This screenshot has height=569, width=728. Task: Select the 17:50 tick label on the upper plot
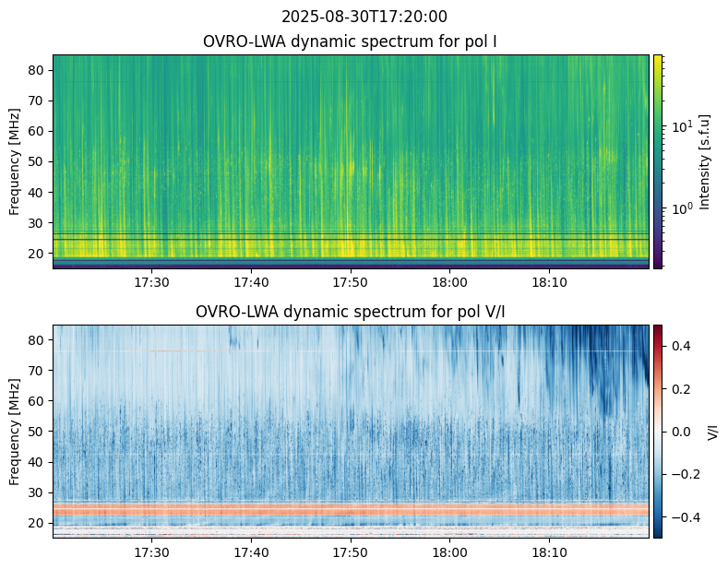pyautogui.click(x=350, y=282)
